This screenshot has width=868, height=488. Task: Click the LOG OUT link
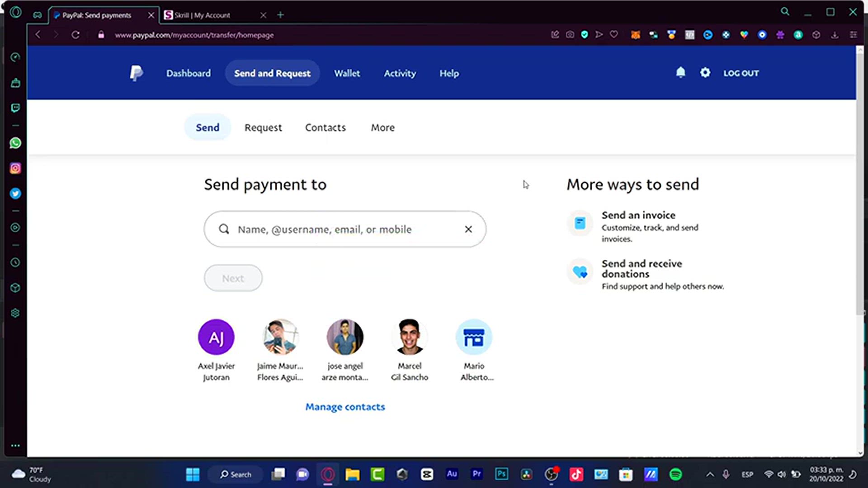coord(741,73)
